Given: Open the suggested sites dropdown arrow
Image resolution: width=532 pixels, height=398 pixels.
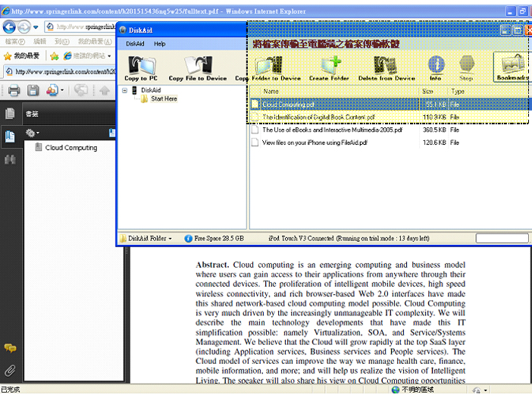Looking at the screenshot, I should coord(109,56).
